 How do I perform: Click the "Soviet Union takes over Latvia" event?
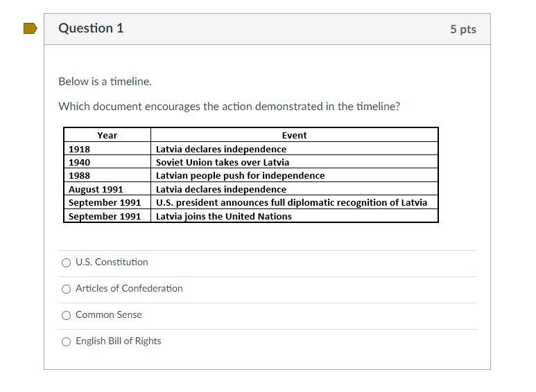pyautogui.click(x=222, y=162)
